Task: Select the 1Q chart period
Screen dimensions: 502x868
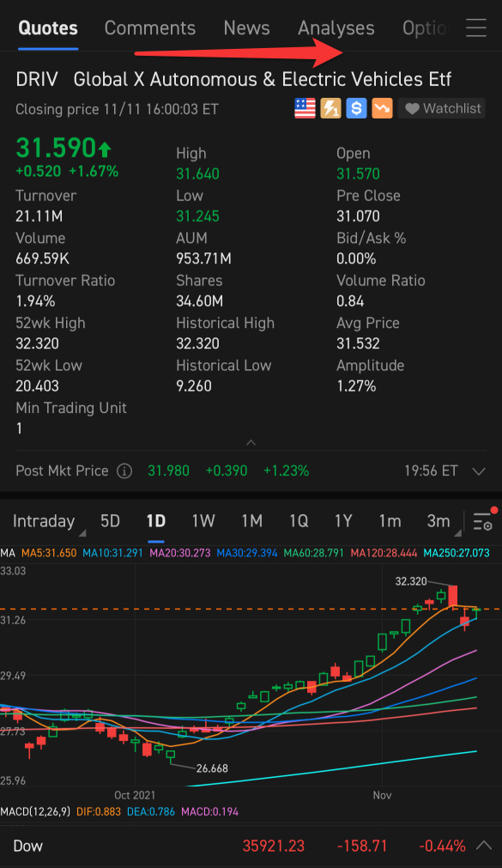Action: [x=299, y=521]
